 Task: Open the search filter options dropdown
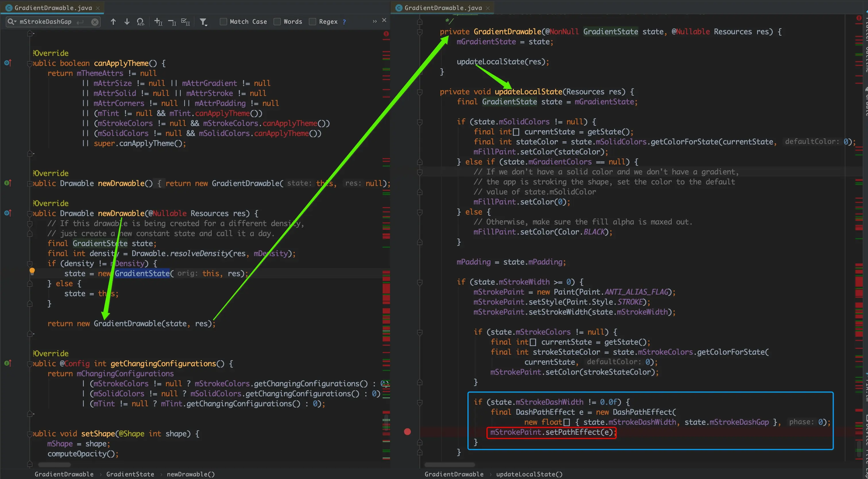click(x=203, y=22)
